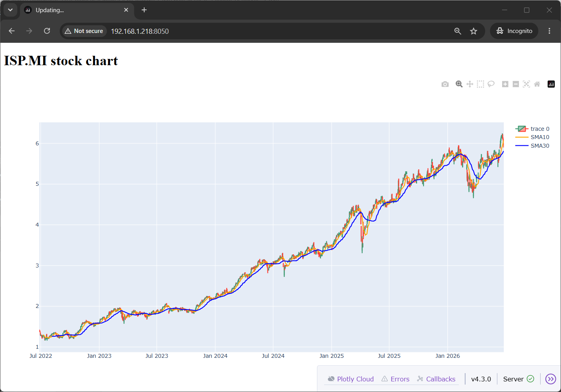Open the Errors panel in dev tools
The height and width of the screenshot is (392, 561).
point(395,379)
